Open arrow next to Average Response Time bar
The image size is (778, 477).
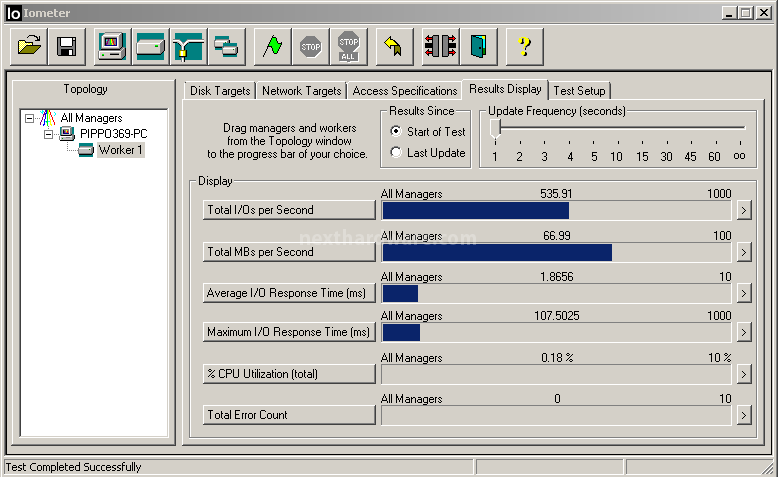click(x=743, y=293)
